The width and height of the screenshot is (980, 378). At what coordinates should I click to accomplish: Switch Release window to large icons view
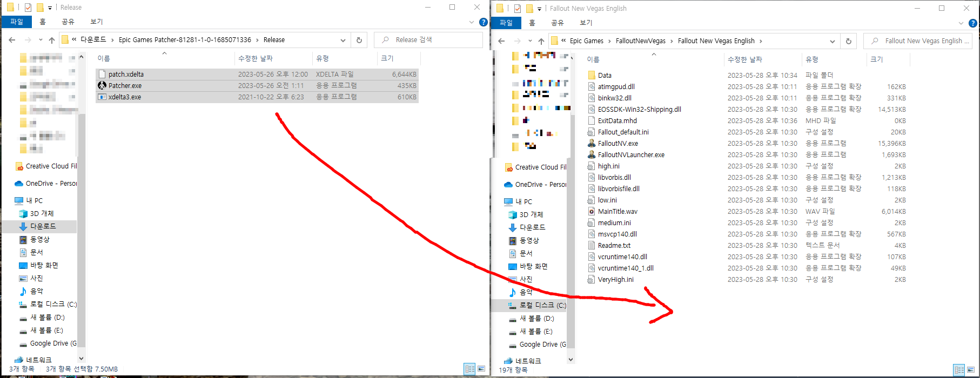pyautogui.click(x=481, y=369)
